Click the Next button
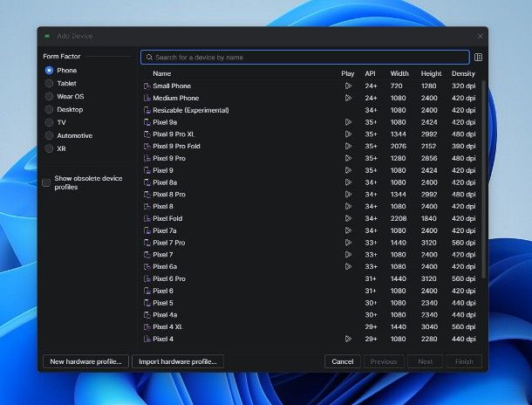The image size is (532, 405). click(425, 361)
